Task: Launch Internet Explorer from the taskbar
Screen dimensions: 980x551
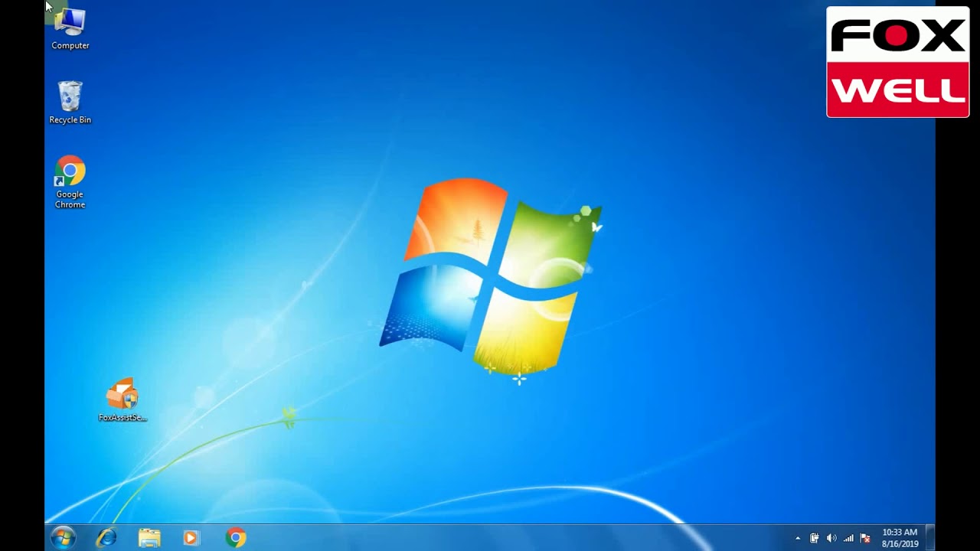Action: click(x=106, y=538)
